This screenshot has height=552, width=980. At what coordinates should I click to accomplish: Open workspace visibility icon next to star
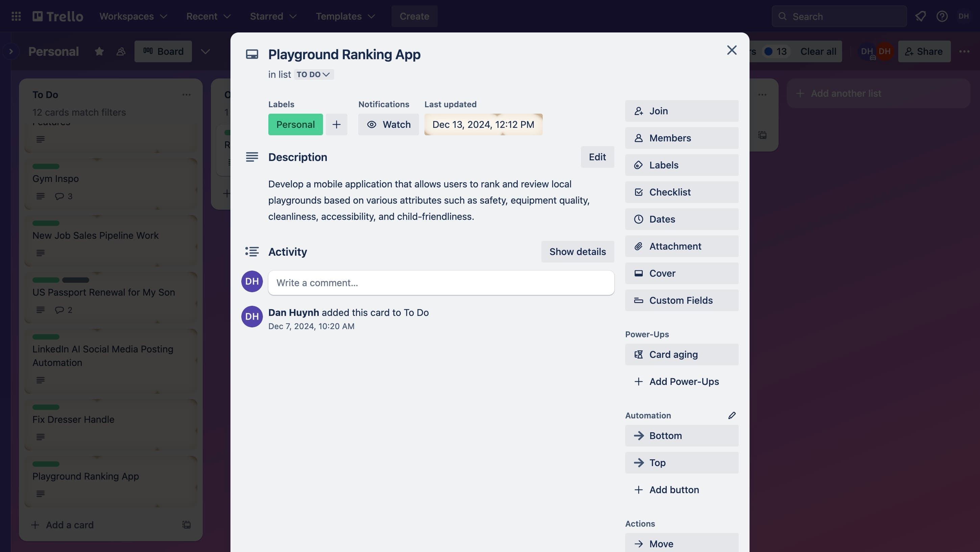click(x=121, y=51)
